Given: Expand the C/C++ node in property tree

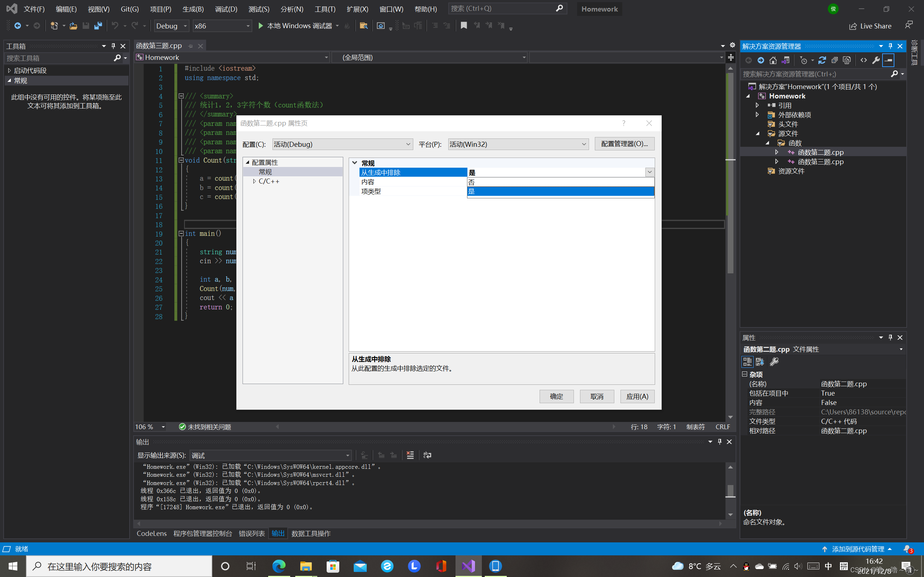Looking at the screenshot, I should coord(254,181).
